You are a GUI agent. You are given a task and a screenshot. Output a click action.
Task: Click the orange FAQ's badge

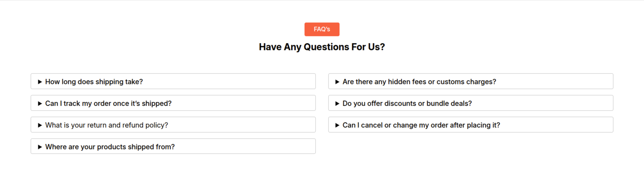(322, 29)
